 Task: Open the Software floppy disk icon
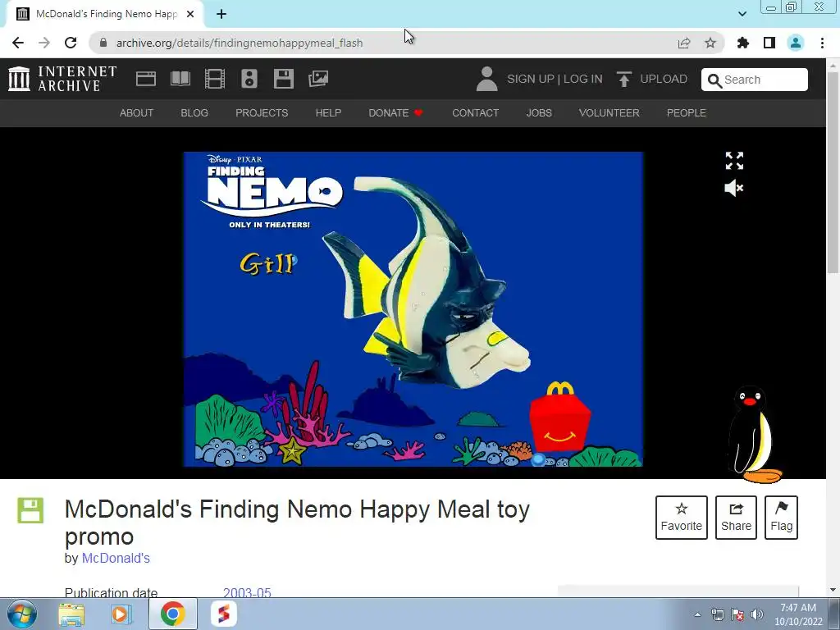[283, 79]
